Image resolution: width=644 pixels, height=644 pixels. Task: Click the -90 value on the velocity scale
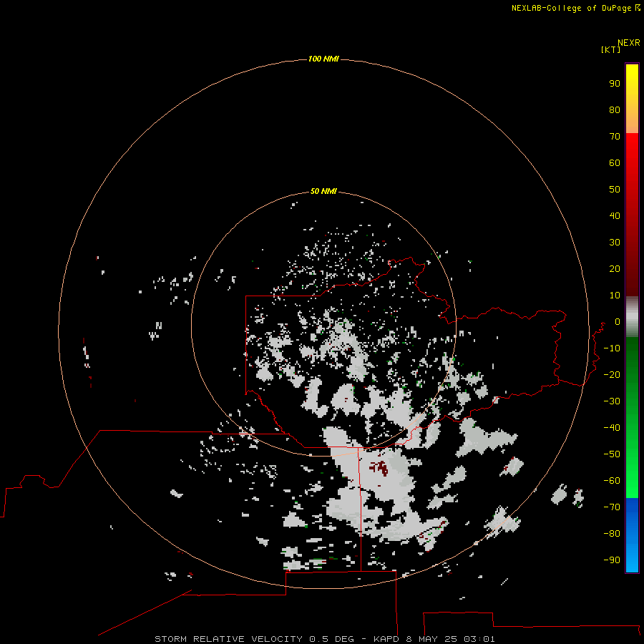click(612, 560)
